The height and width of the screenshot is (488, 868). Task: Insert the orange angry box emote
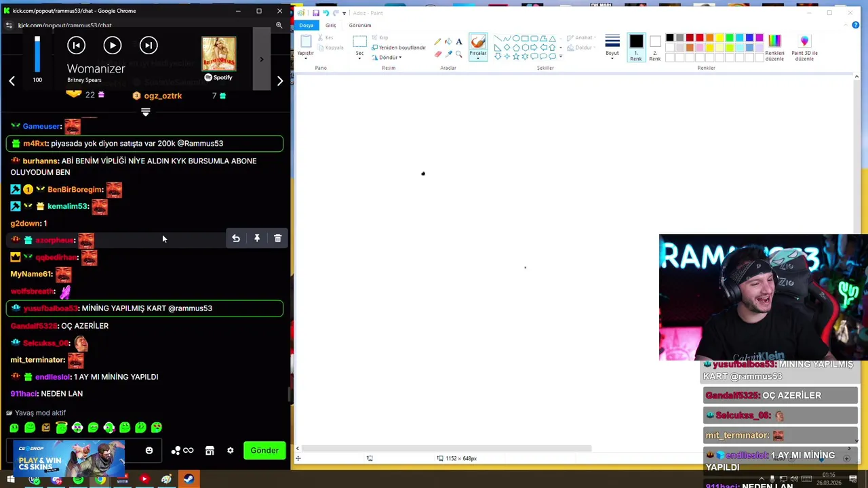(45, 428)
